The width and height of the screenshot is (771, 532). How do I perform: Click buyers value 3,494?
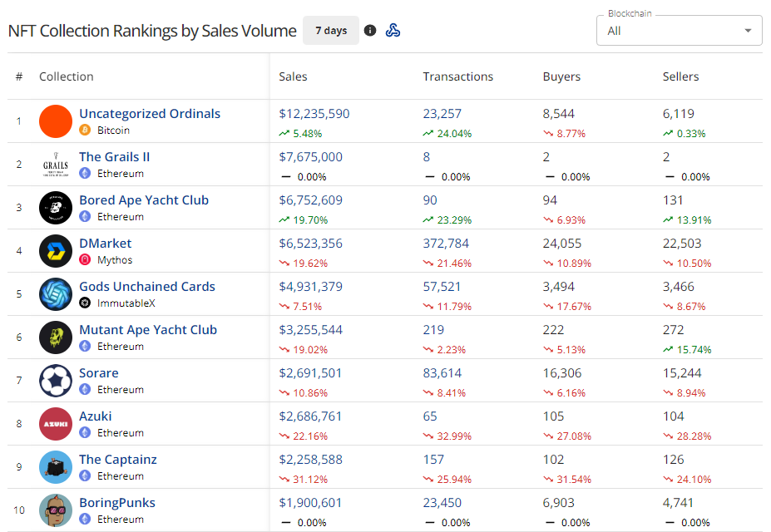click(559, 287)
